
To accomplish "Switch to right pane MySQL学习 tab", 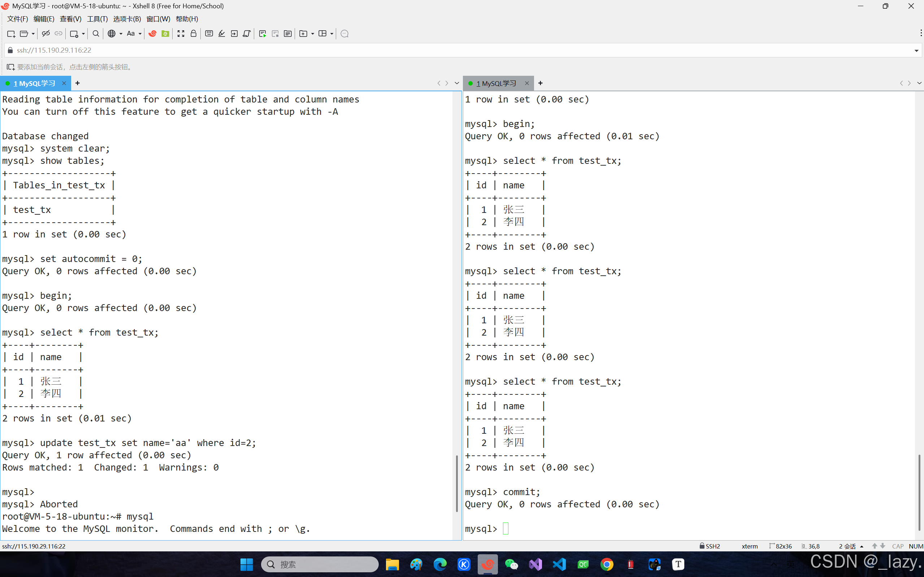I will pos(496,83).
